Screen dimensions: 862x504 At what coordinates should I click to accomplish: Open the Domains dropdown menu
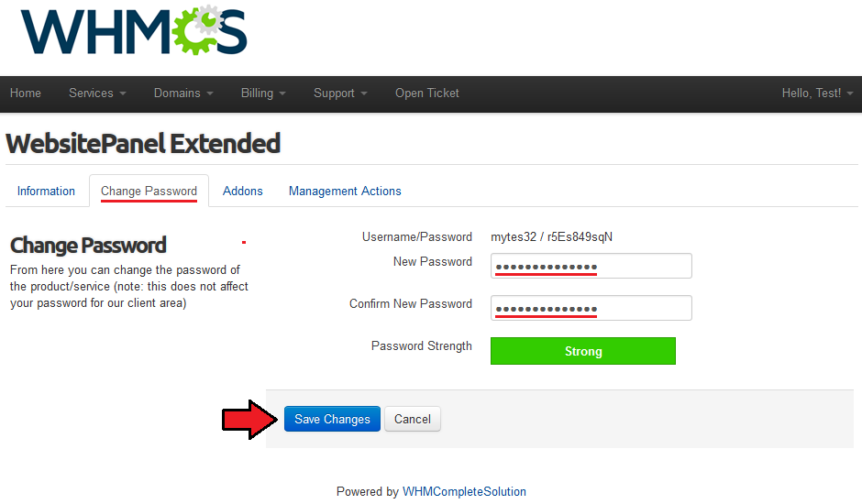coord(183,93)
